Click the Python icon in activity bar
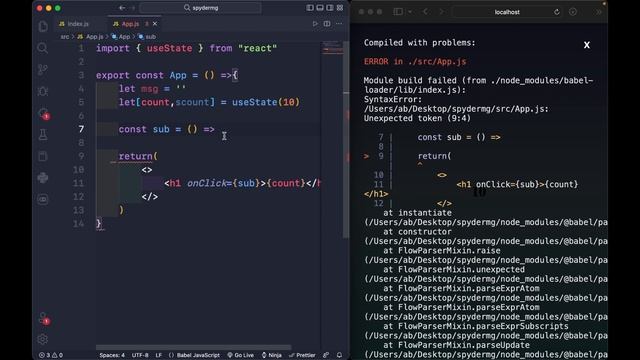640x360 pixels. coord(43,178)
